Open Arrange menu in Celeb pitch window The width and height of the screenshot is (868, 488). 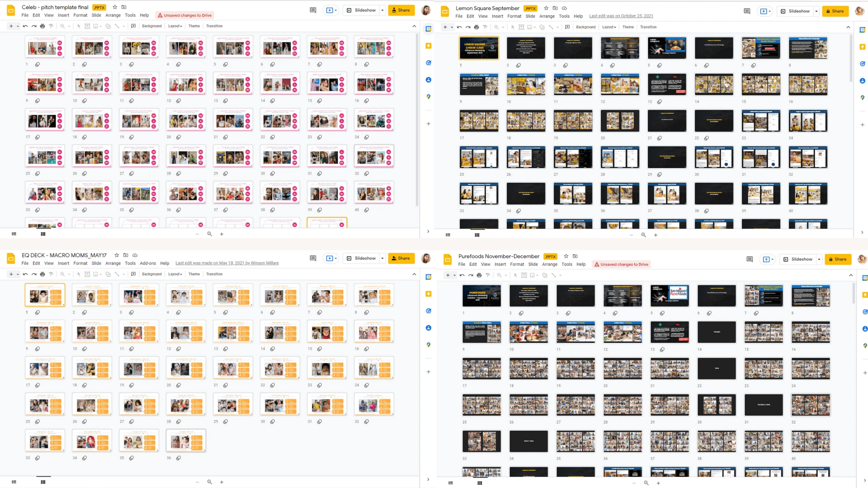[x=113, y=15]
